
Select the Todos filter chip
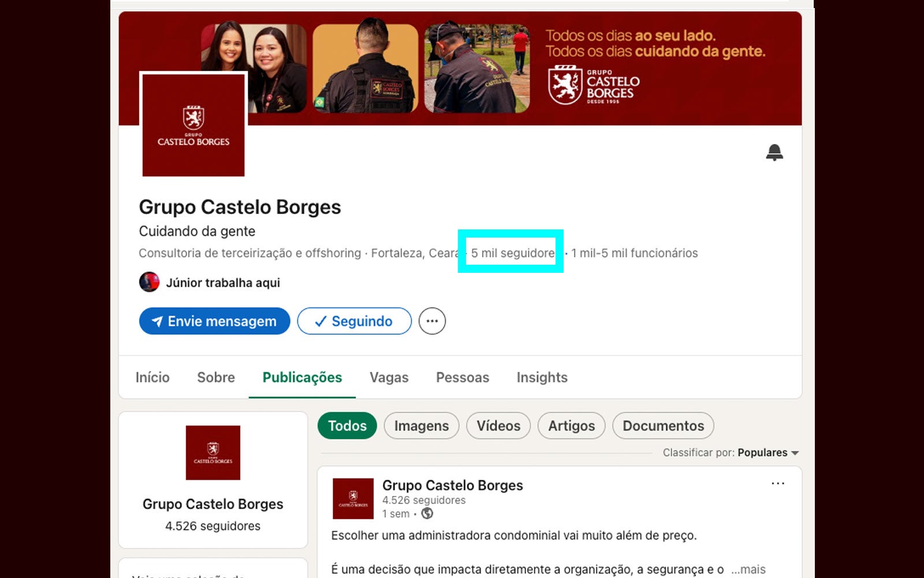pos(347,426)
